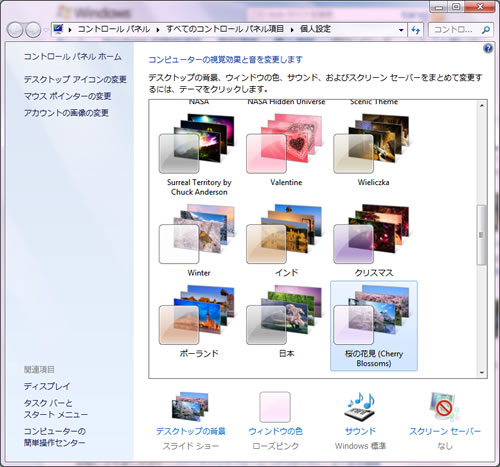This screenshot has height=467, width=500.
Task: Expand arrow after コントロール パネル breadcrumb
Action: click(x=158, y=30)
